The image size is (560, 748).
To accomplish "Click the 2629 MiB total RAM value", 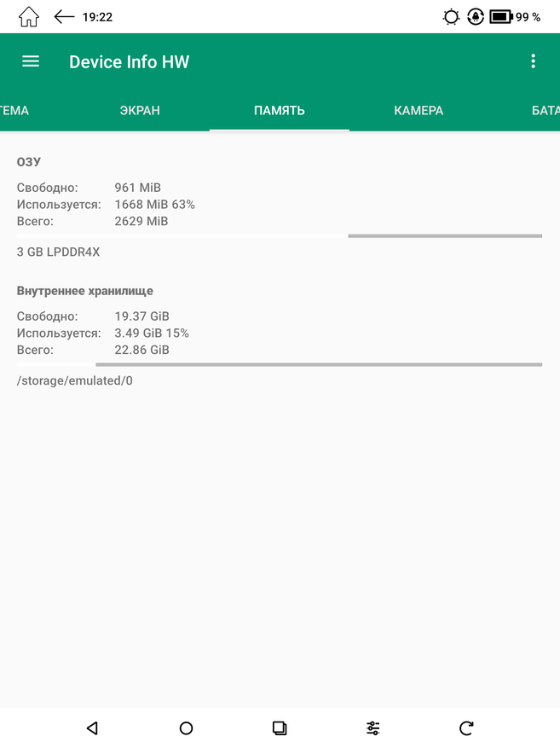I will [141, 221].
